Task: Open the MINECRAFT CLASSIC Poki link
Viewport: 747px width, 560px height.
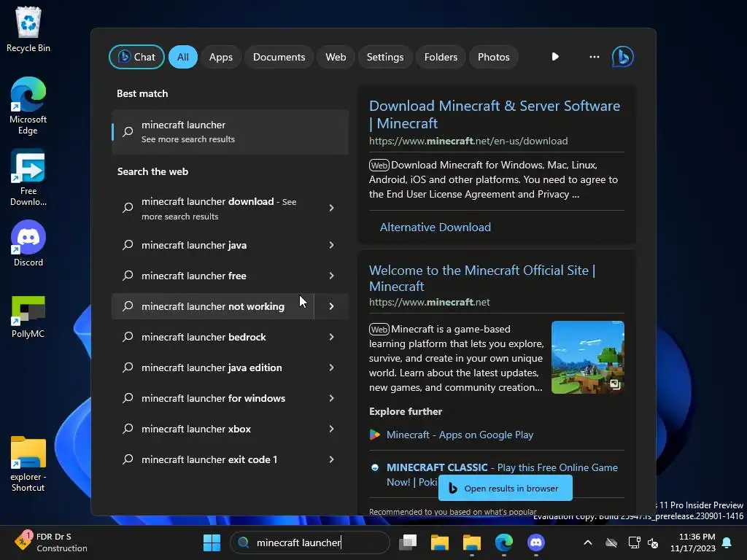Action: pyautogui.click(x=502, y=467)
